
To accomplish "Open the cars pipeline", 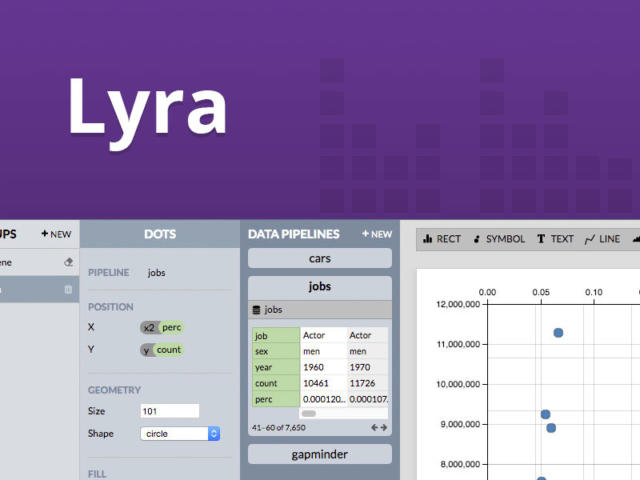I will 320,258.
